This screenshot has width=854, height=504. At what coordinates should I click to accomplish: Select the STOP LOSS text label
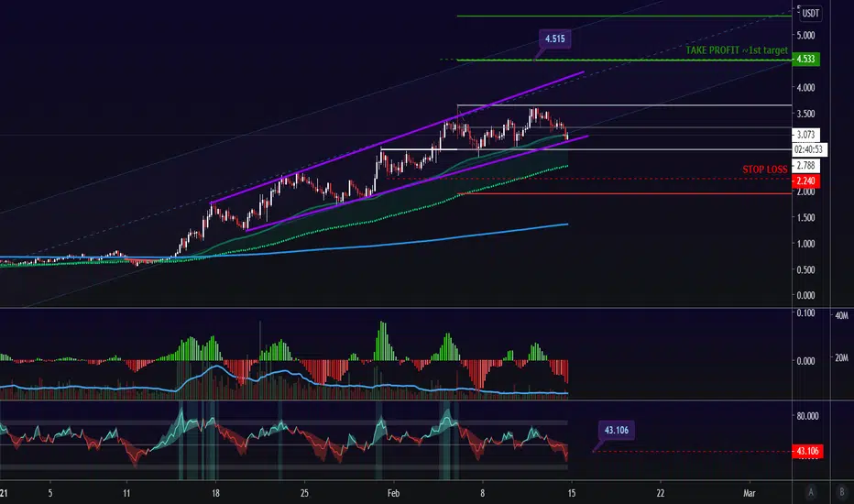coord(765,170)
